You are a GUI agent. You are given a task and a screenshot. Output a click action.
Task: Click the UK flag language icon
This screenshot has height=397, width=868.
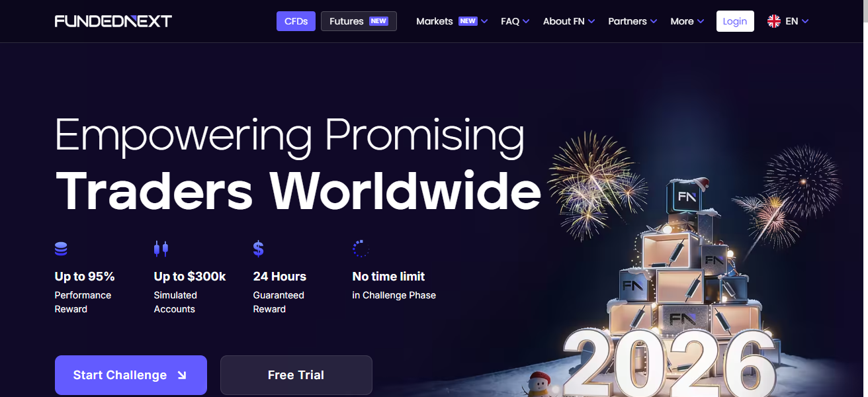tap(774, 21)
